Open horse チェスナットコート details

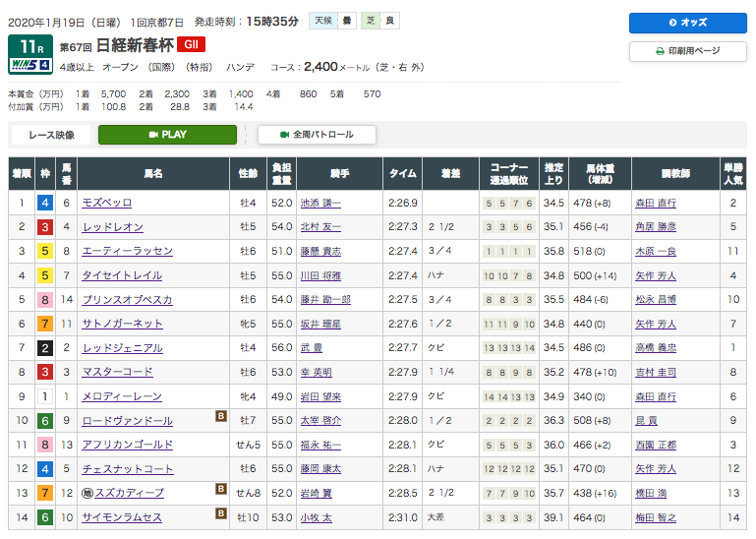coord(127,469)
